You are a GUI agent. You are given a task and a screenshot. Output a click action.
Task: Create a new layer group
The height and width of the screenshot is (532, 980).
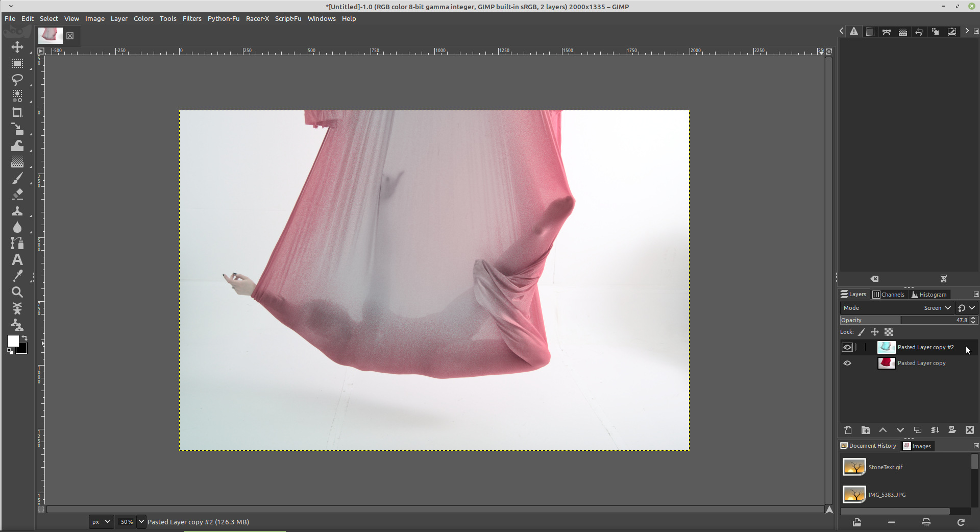[x=866, y=430]
